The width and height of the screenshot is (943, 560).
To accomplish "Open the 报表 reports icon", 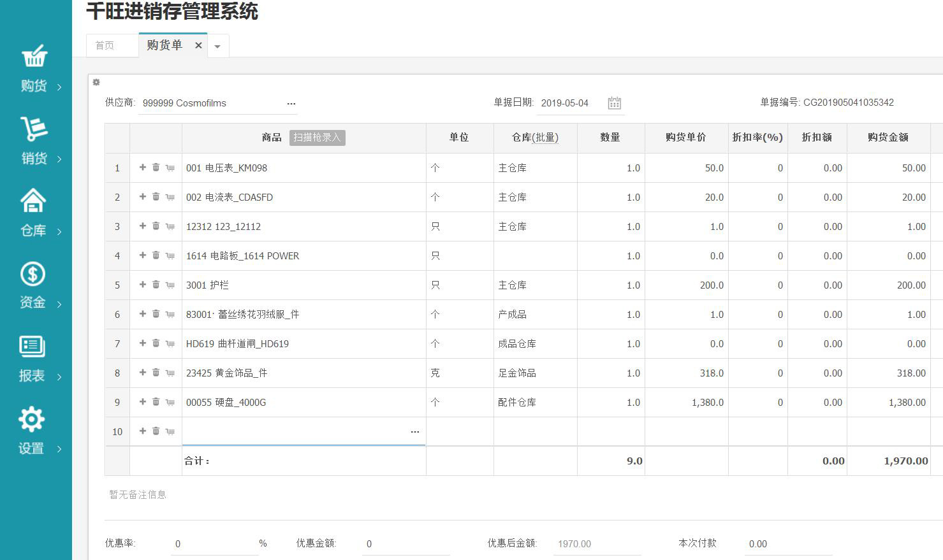I will pos(32,347).
